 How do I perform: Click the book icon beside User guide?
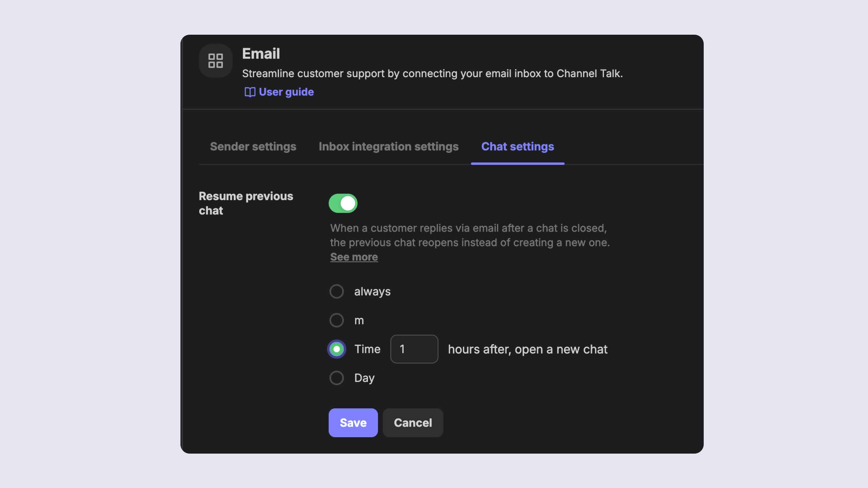250,92
